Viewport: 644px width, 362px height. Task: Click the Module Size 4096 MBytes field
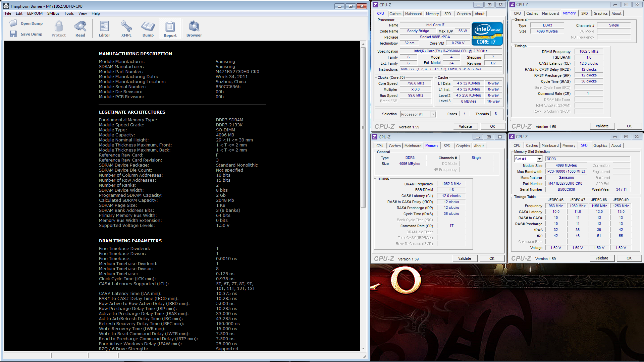tap(566, 165)
